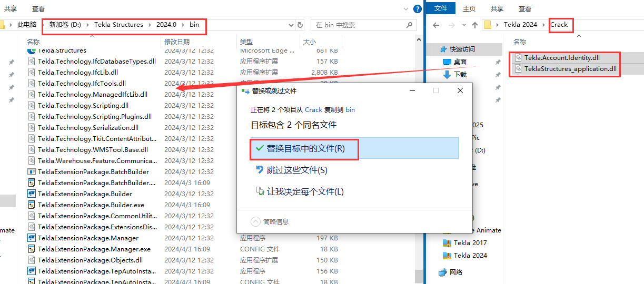Expand chevron between 此电脑 and 新加卷 (D:)
The image size is (644, 284).
(x=43, y=25)
